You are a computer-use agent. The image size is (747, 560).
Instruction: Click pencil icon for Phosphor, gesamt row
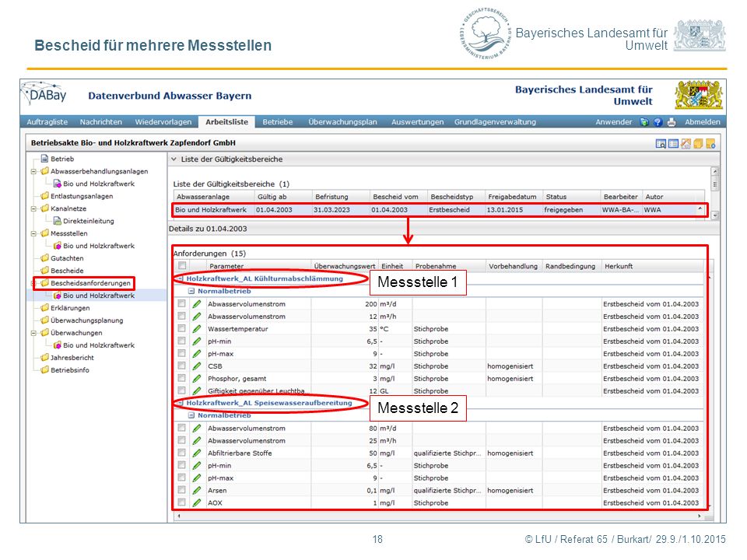point(196,379)
